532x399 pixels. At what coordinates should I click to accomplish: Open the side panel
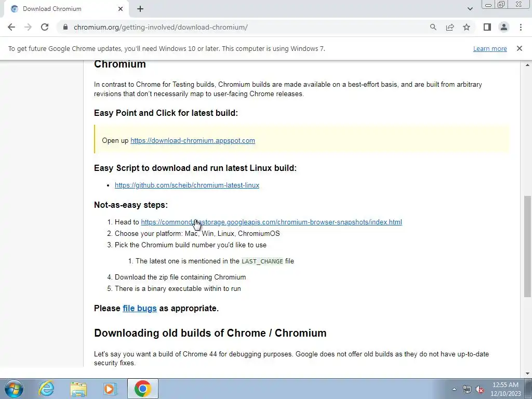coord(487,27)
